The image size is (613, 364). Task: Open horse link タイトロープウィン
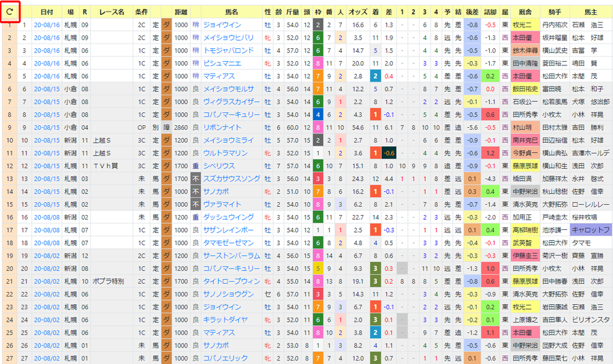coord(232,281)
